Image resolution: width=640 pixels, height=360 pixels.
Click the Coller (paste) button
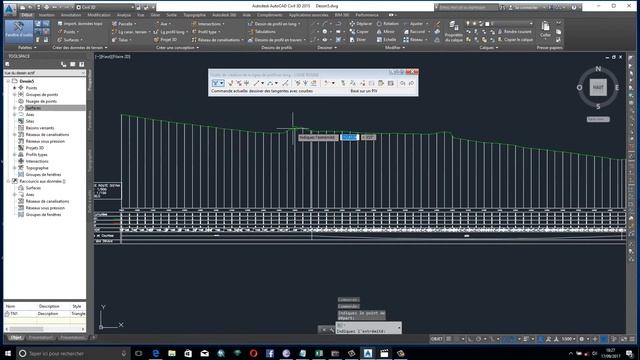[x=545, y=30]
